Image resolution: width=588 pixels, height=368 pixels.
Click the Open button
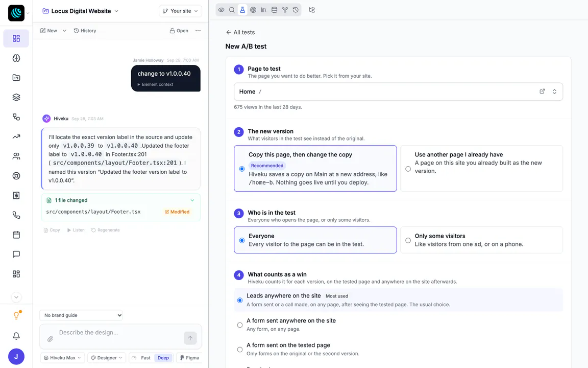[179, 31]
